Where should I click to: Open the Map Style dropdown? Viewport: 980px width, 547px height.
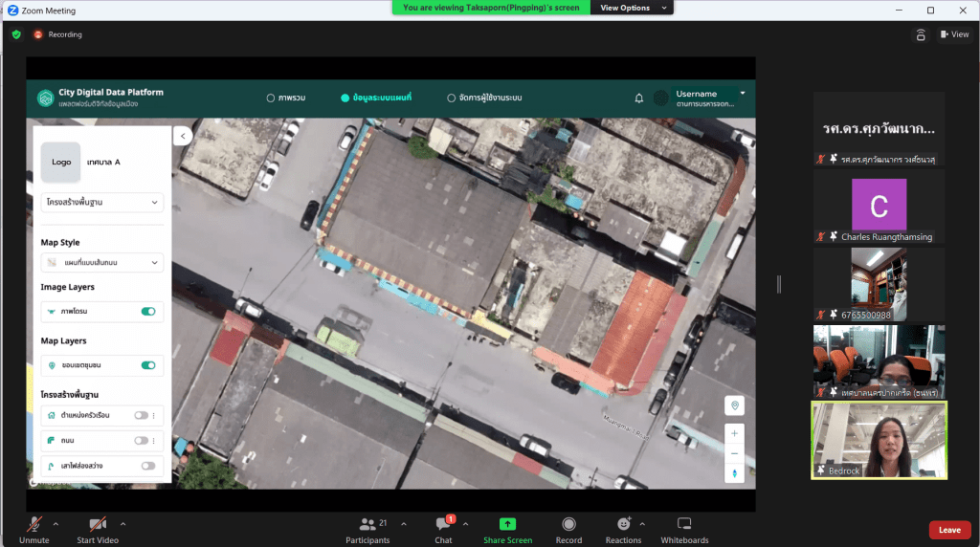(x=101, y=263)
